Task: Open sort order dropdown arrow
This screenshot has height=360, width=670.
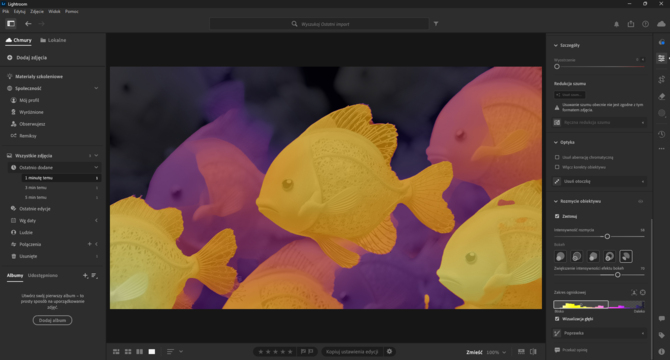Action: pos(181,351)
